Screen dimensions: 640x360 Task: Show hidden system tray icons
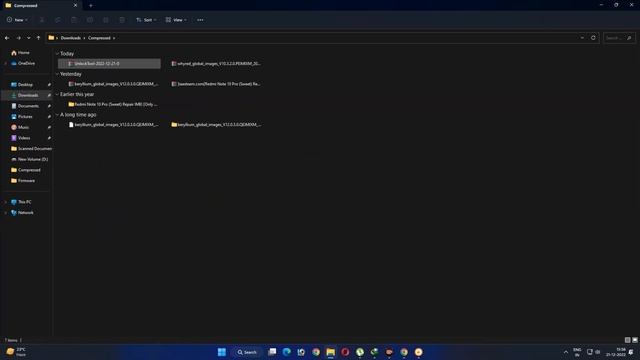[x=566, y=352]
